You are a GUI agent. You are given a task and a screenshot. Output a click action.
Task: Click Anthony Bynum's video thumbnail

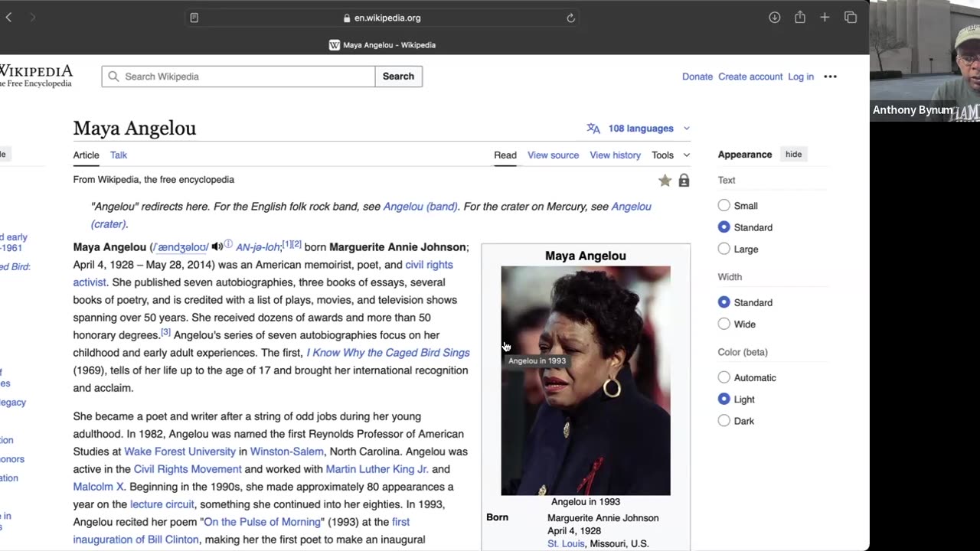tap(925, 60)
